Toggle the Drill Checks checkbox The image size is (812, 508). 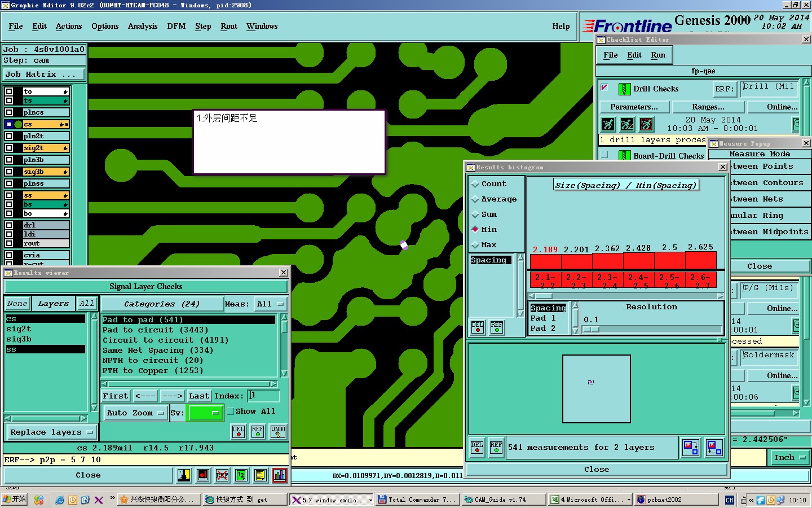click(604, 88)
